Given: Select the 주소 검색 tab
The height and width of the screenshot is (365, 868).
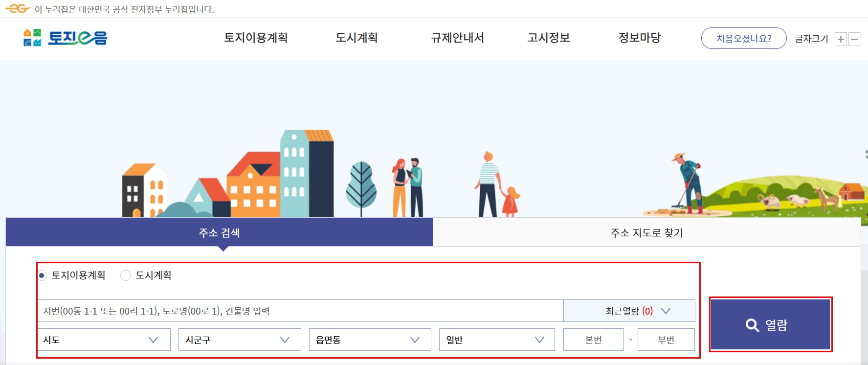Looking at the screenshot, I should (219, 232).
